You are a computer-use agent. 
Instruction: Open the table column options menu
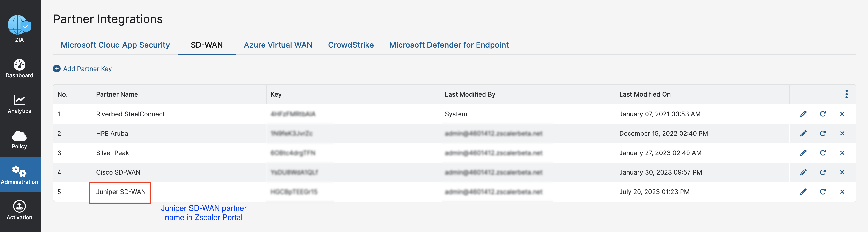[x=846, y=94]
